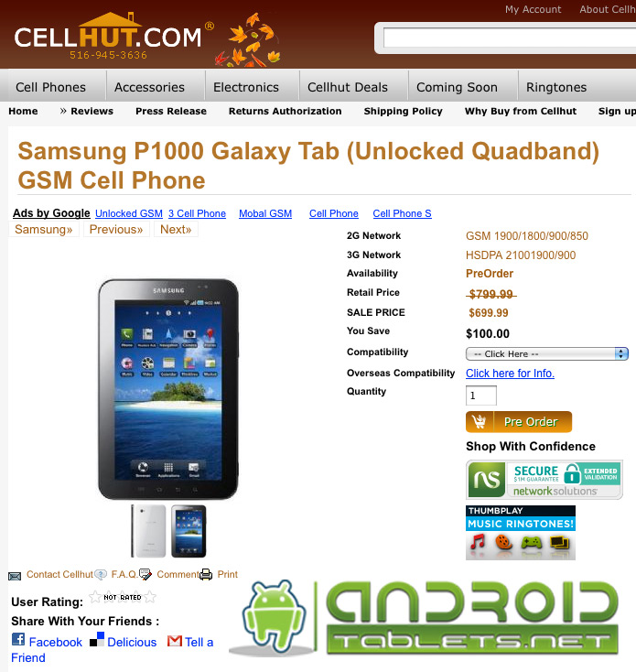The image size is (636, 672).
Task: Open the Ringtones menu tab
Action: [x=555, y=87]
